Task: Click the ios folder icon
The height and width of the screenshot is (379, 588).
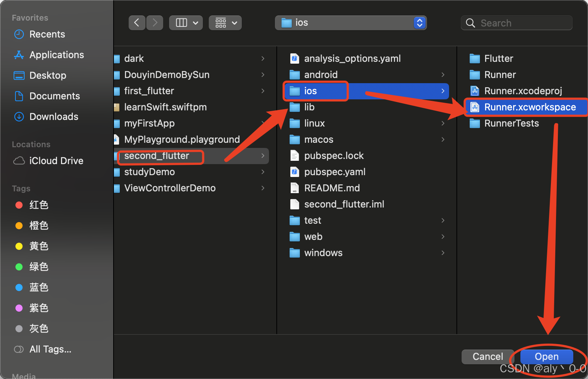Action: [x=295, y=91]
